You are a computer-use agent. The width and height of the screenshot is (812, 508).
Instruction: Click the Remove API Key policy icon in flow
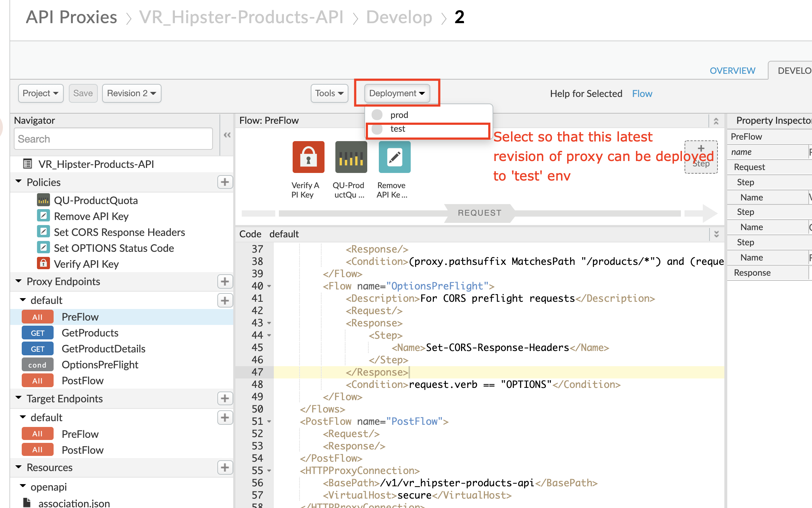pos(394,157)
